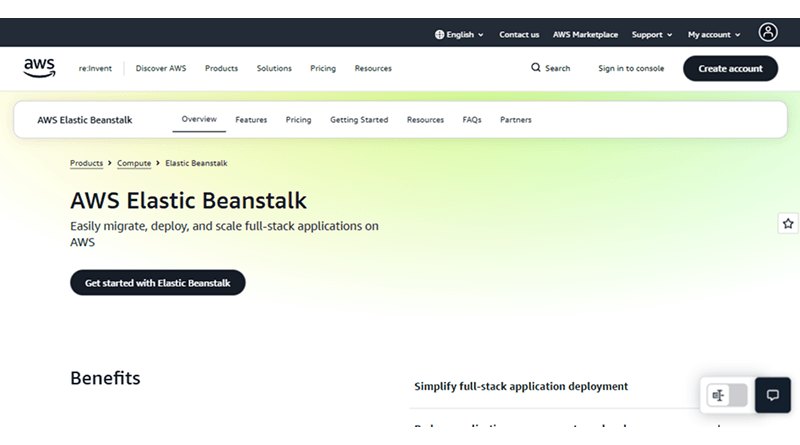800x445 pixels.
Task: Click Get started with Elastic Beanstalk
Action: (x=158, y=283)
